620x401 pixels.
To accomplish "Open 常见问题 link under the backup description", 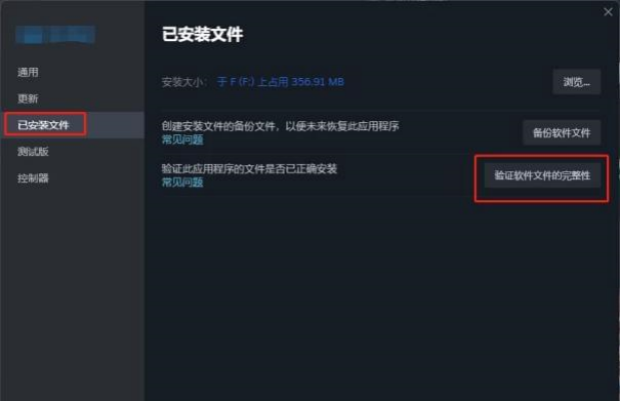I will coord(183,140).
